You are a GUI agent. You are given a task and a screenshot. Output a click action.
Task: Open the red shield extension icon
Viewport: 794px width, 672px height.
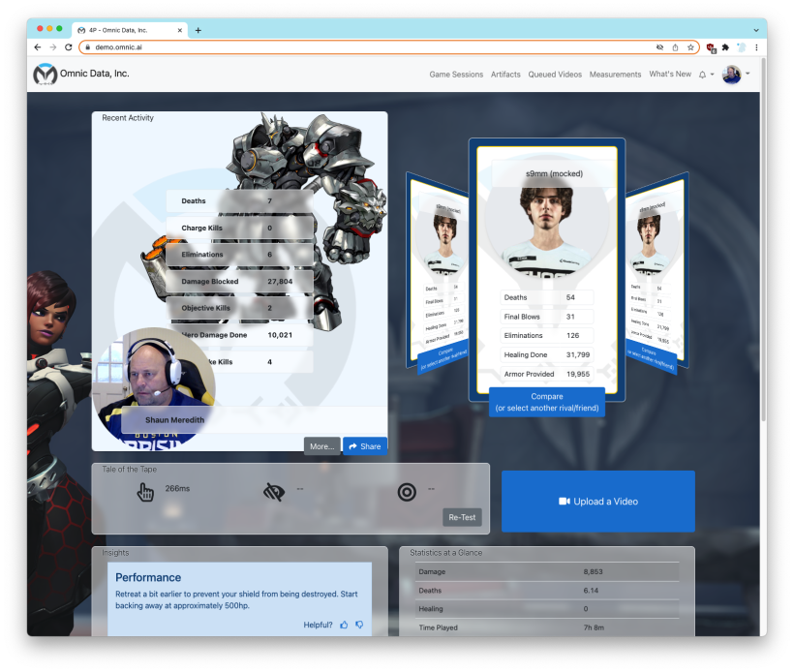point(711,48)
